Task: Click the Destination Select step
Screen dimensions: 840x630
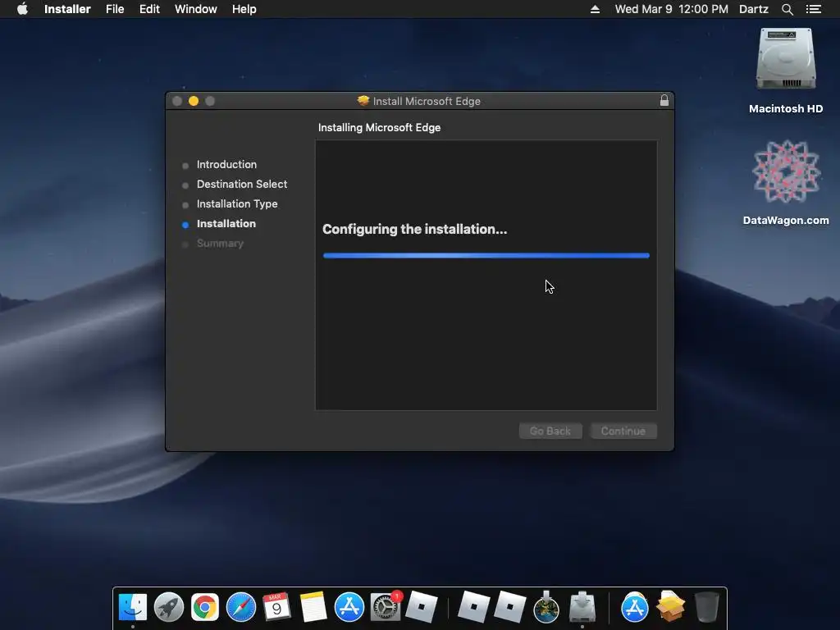Action: click(x=242, y=185)
